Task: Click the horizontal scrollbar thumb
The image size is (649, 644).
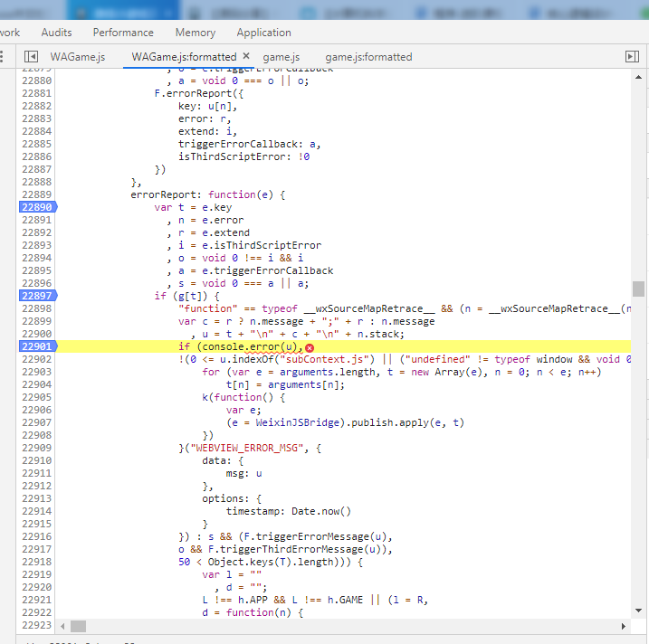Action: (78, 626)
